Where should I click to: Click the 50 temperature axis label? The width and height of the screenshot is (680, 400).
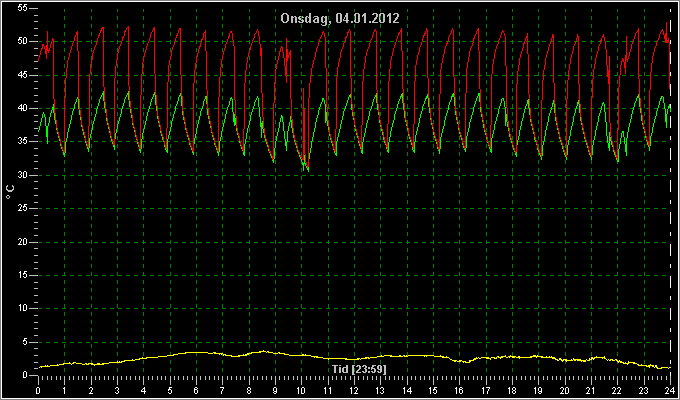23,42
